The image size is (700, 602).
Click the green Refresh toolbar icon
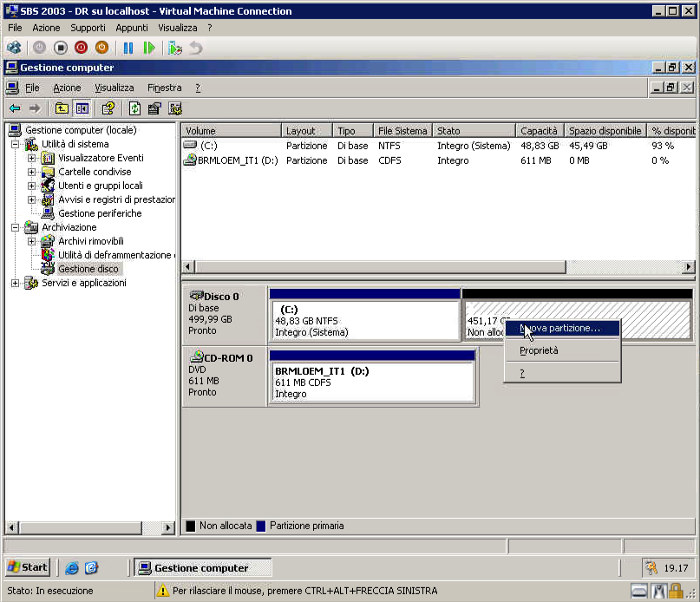click(134, 108)
